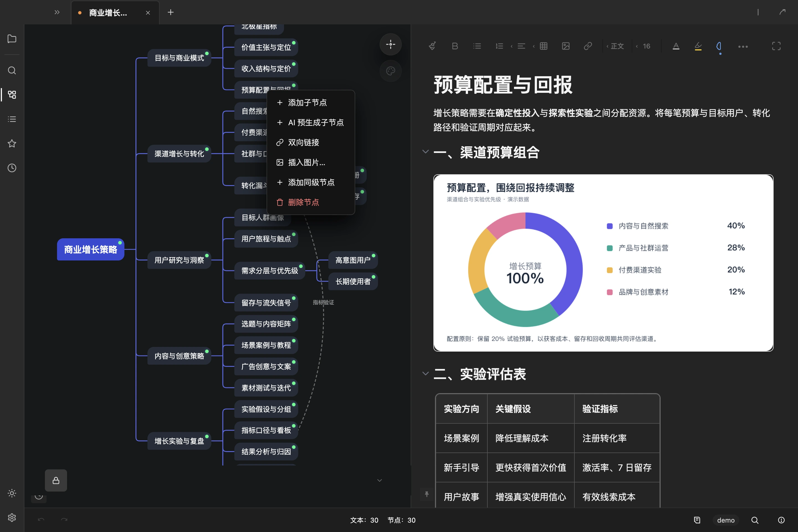Click the 指标验证 connection label

pos(323,302)
